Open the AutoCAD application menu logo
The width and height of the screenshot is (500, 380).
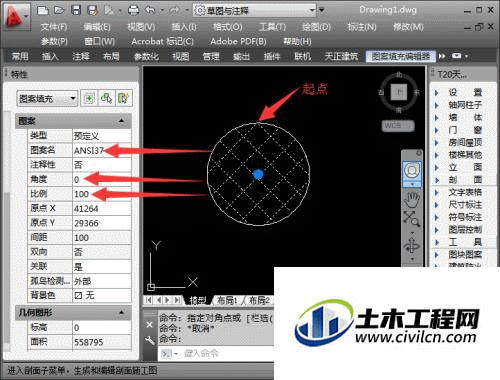pyautogui.click(x=16, y=17)
